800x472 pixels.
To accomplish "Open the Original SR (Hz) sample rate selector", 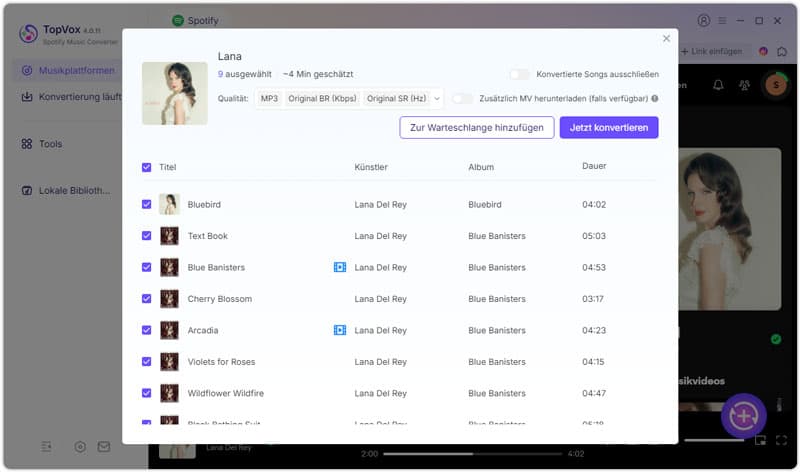I will (x=396, y=98).
